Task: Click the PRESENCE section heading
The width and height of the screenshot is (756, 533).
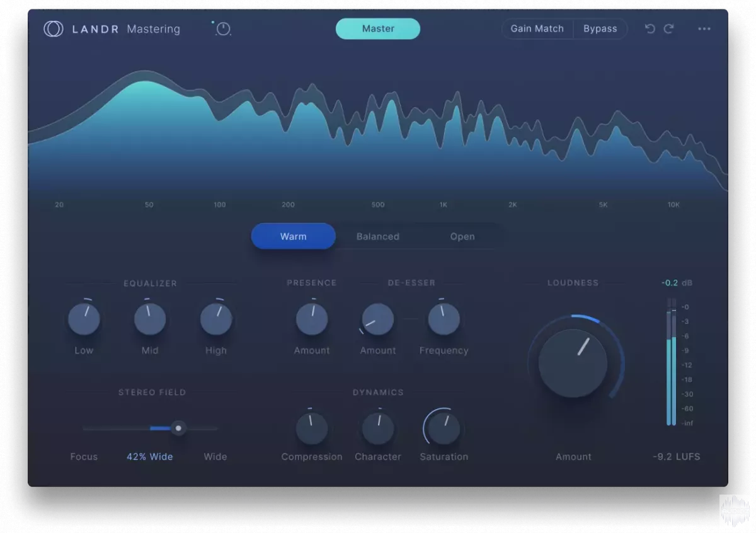Action: [312, 283]
